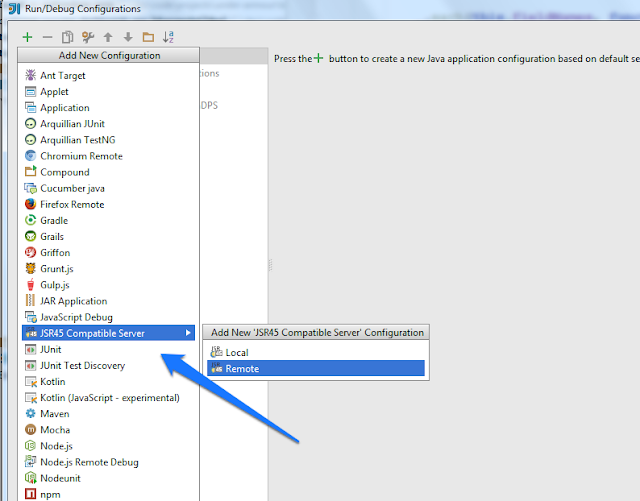Click the Arquillian TestNG icon
640x501 pixels.
[x=31, y=140]
